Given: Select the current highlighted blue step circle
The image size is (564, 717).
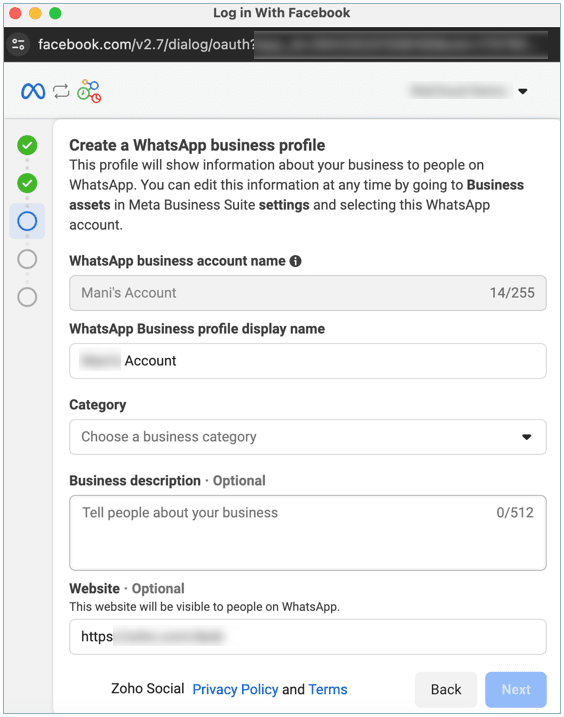Looking at the screenshot, I should tap(27, 221).
